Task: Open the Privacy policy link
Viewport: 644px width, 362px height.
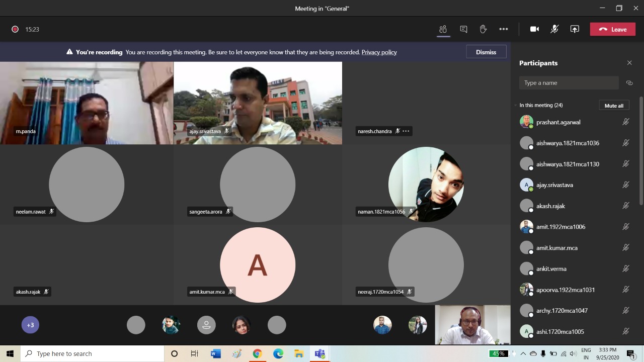Action: coord(379,52)
